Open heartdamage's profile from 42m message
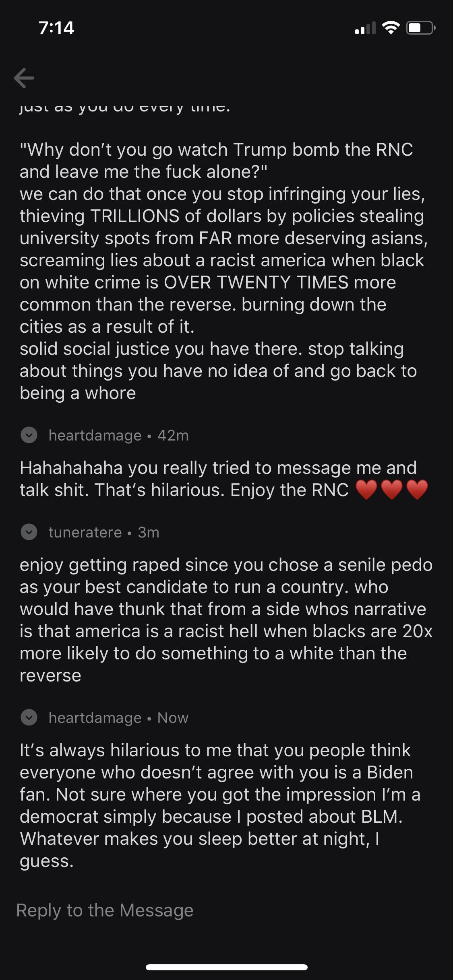Viewport: 453px width, 980px height. (x=95, y=435)
